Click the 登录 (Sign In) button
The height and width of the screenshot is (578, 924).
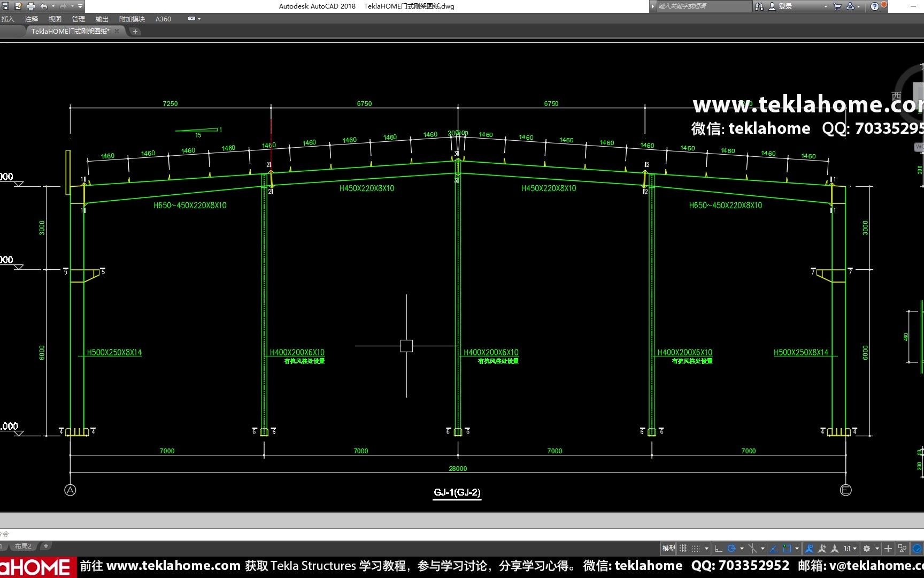tap(780, 6)
